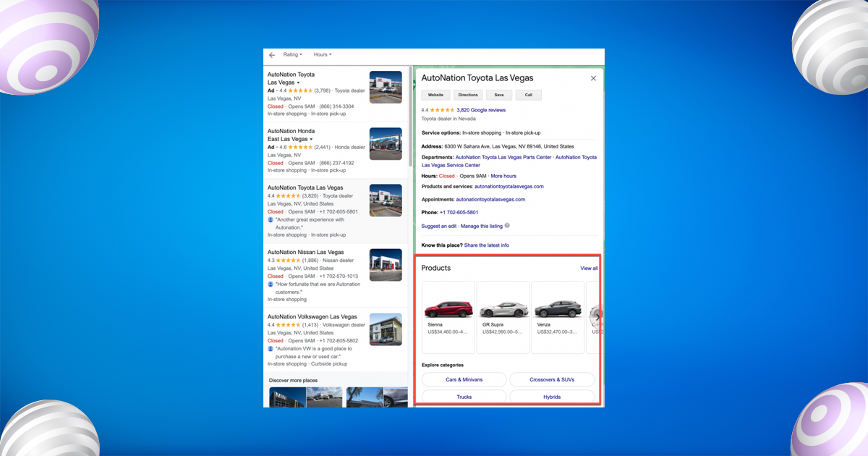Select AutoNation Nissan Las Vegas listing title
Image resolution: width=868 pixels, height=456 pixels.
click(x=305, y=253)
